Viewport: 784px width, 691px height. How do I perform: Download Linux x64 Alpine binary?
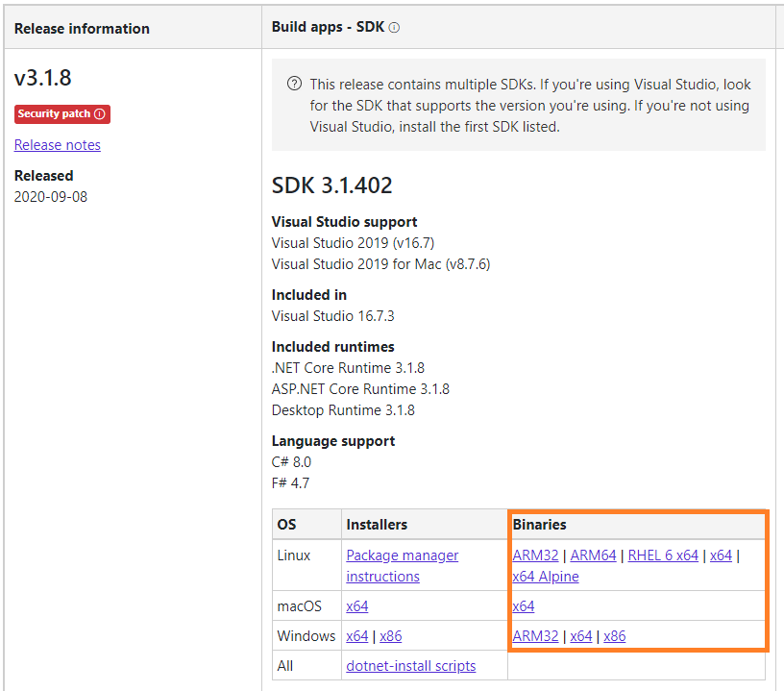point(546,577)
